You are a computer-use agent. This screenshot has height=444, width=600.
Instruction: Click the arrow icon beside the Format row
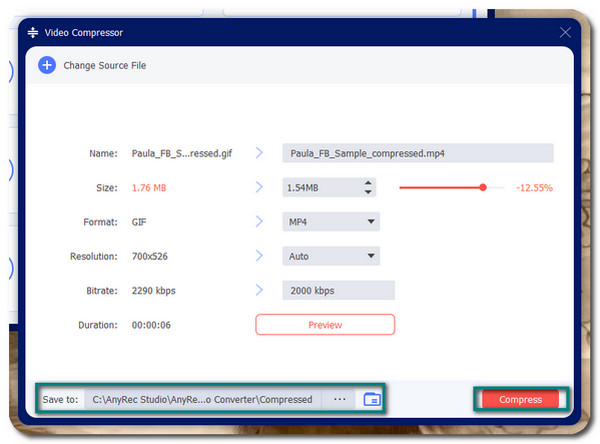click(x=259, y=222)
